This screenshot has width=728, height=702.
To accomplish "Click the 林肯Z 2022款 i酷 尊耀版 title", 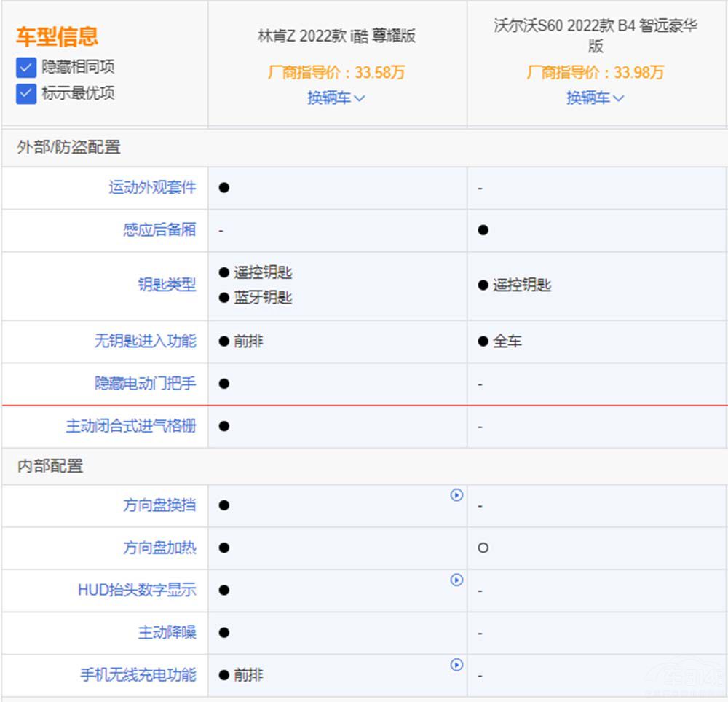I will 336,36.
